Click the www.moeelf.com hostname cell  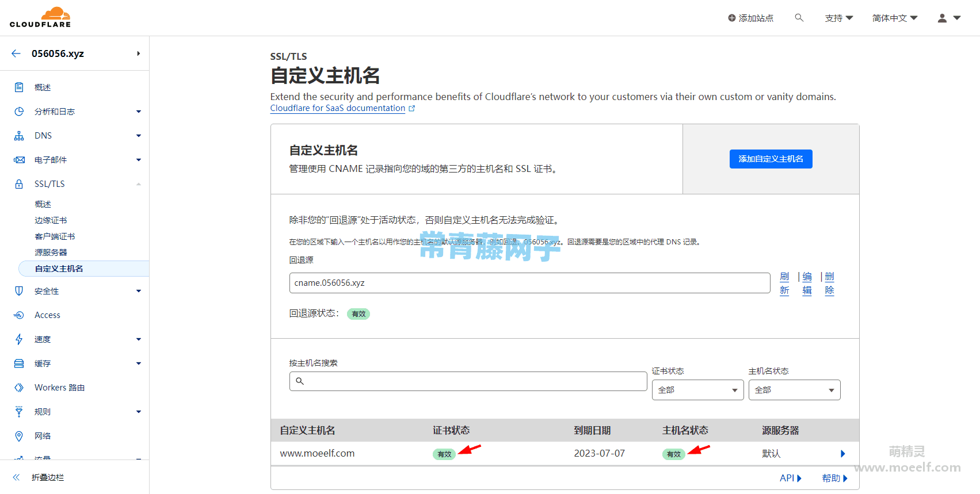click(317, 453)
